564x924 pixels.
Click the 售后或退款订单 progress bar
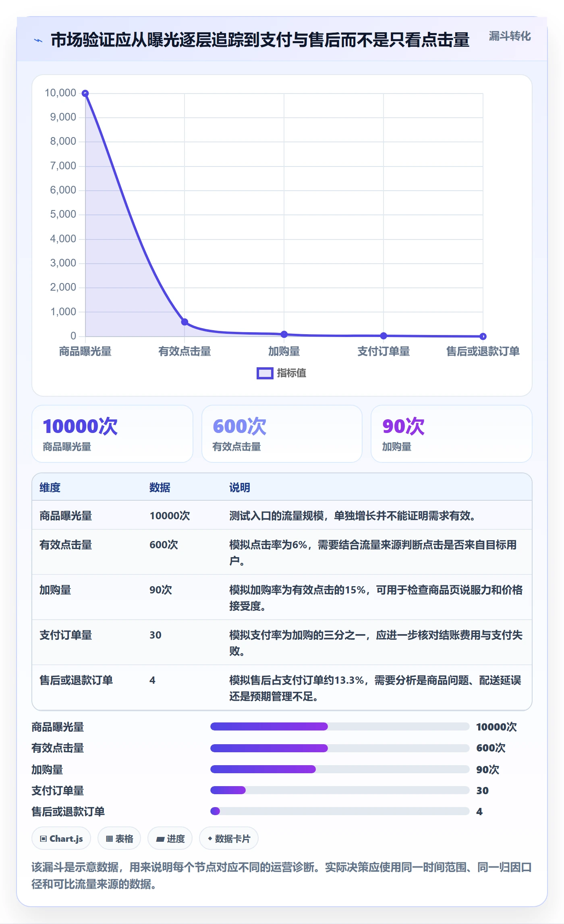(x=340, y=811)
